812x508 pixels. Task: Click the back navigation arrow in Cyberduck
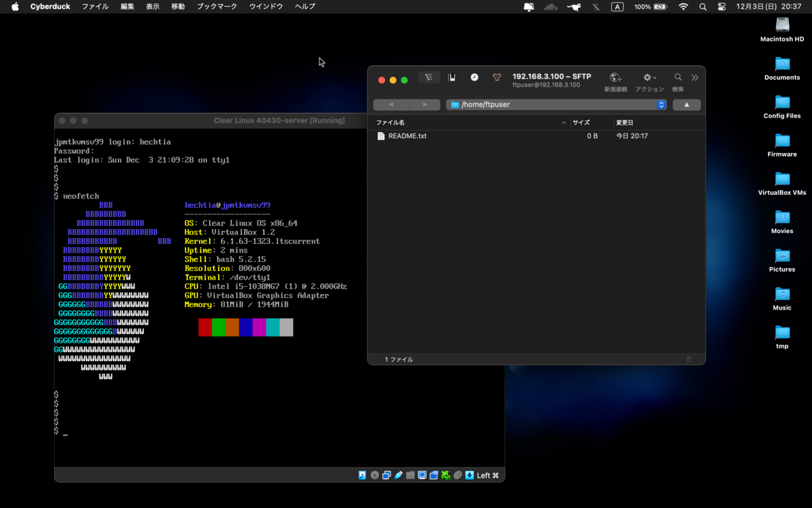click(x=390, y=104)
